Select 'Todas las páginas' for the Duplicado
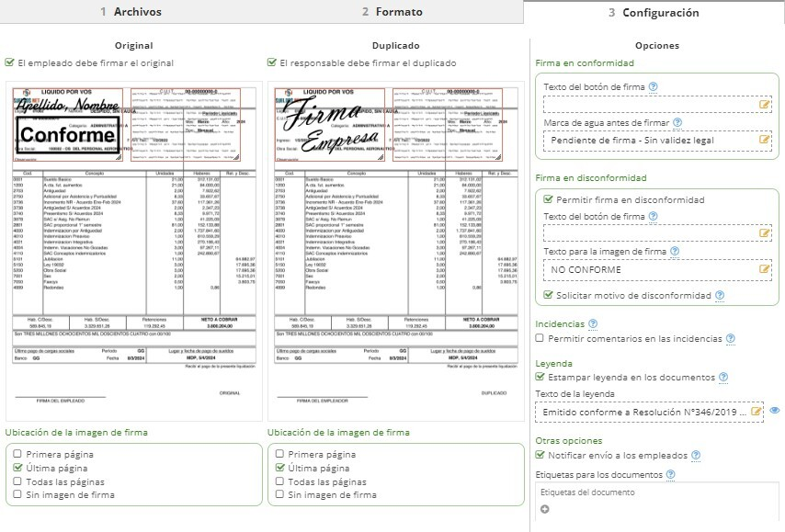 click(x=279, y=481)
